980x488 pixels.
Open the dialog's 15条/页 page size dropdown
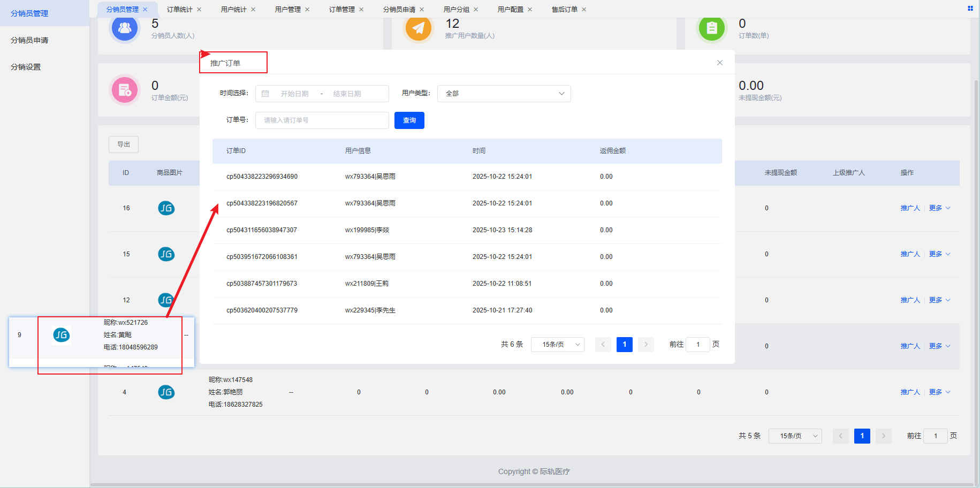557,345
